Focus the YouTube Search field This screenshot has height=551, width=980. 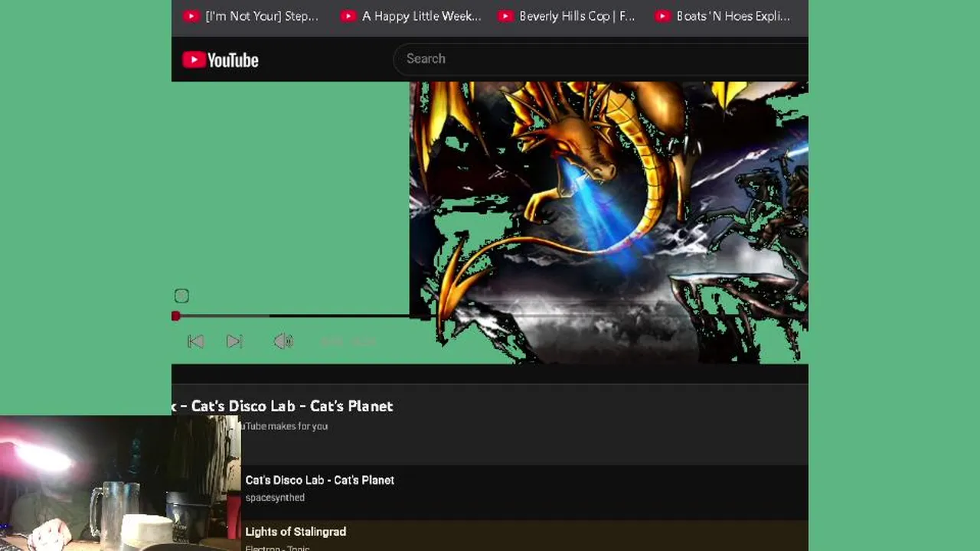point(600,59)
